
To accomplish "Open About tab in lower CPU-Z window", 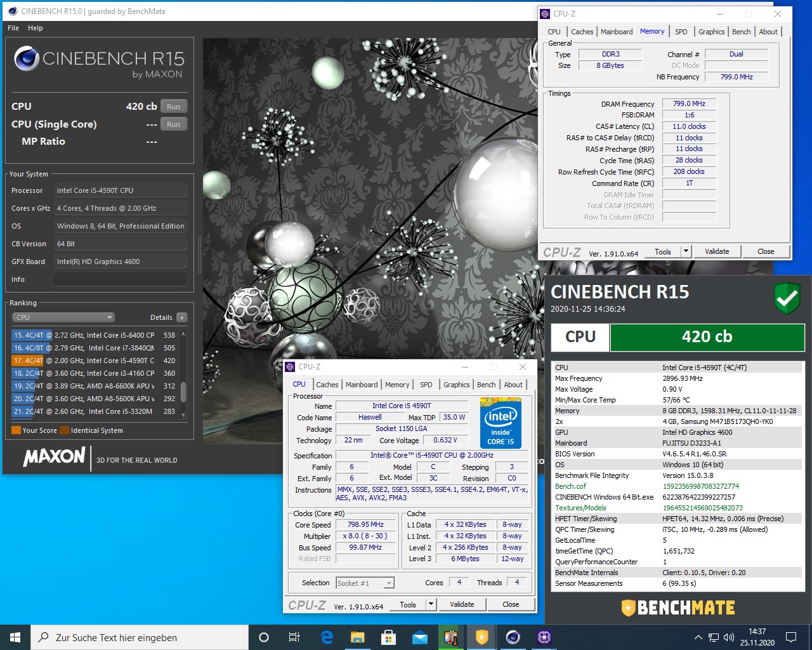I will pos(513,385).
